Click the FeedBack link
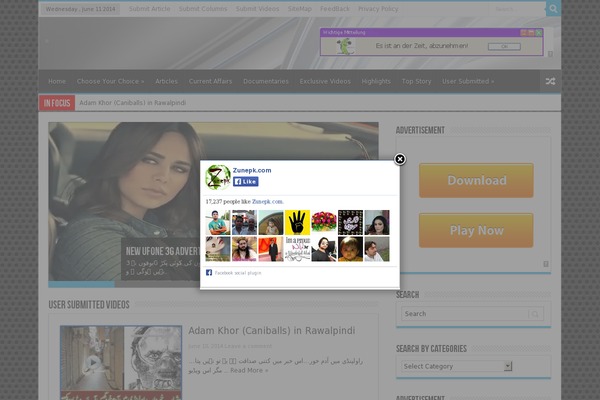Screen dimensions: 600x400 335,8
